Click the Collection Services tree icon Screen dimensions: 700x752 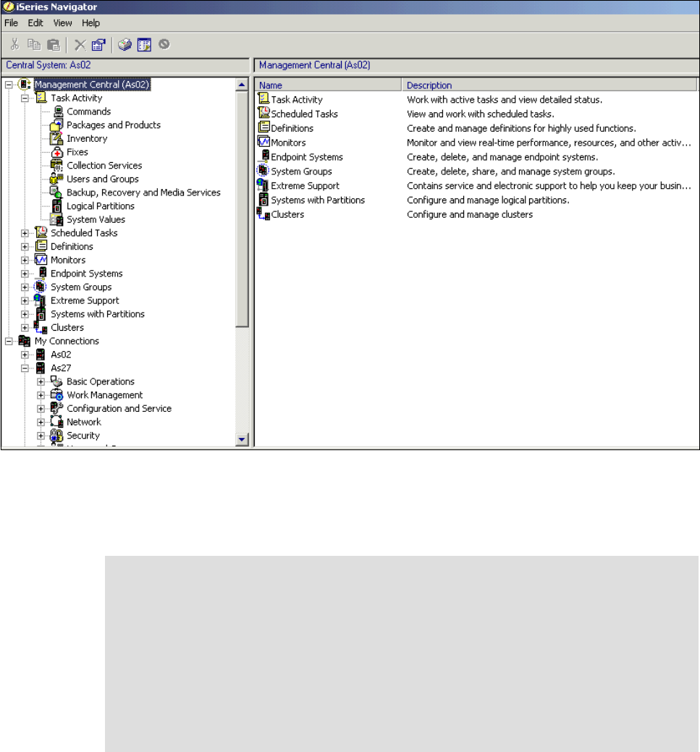[56, 166]
